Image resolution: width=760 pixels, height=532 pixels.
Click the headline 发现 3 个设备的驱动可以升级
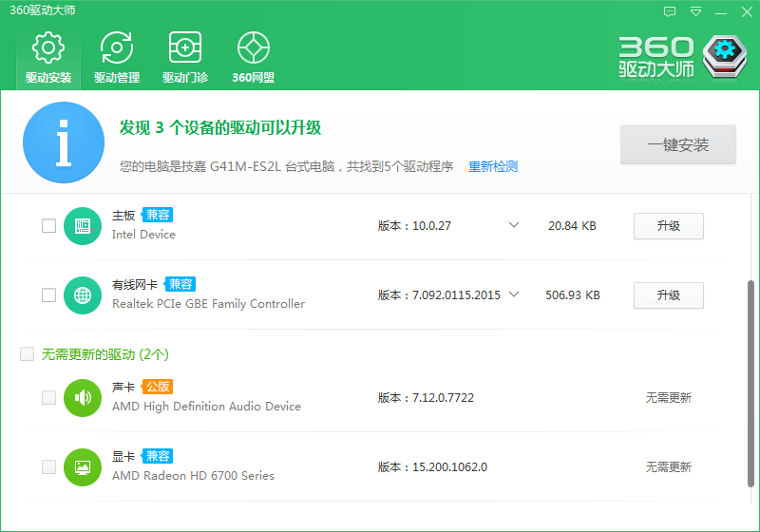220,128
